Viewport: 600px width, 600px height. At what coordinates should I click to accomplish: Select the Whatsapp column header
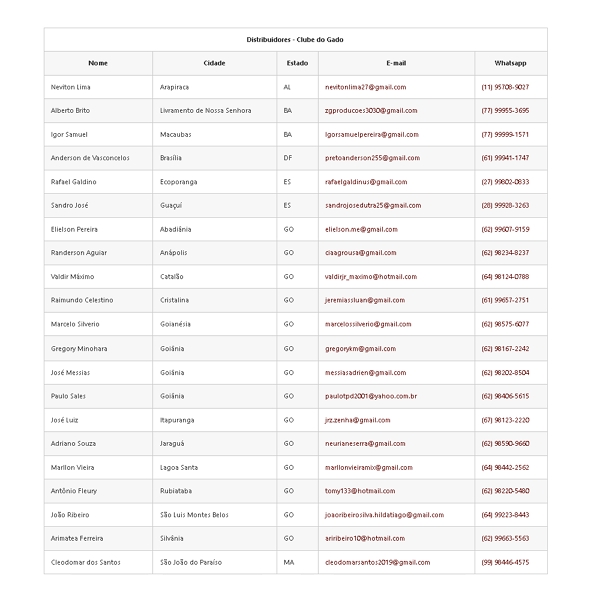pyautogui.click(x=510, y=63)
